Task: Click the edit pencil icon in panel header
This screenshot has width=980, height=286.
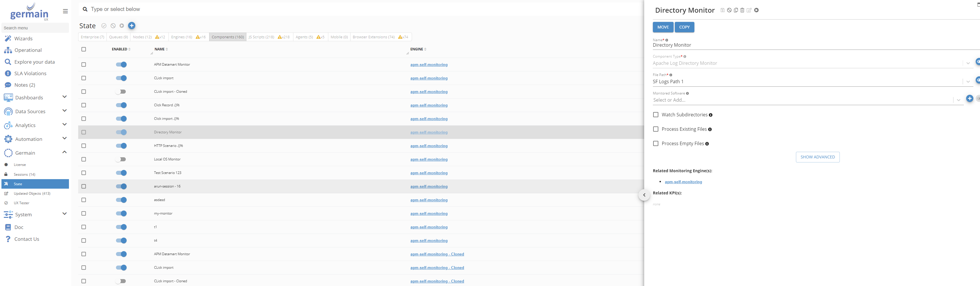Action: [x=749, y=10]
